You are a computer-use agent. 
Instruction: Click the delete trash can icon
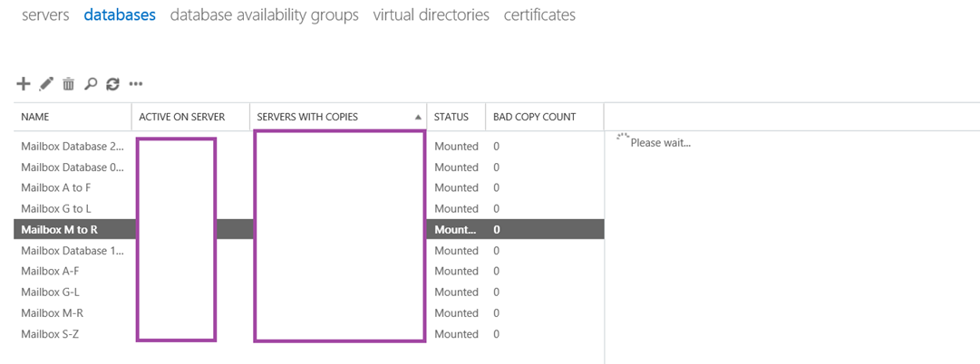tap(69, 84)
